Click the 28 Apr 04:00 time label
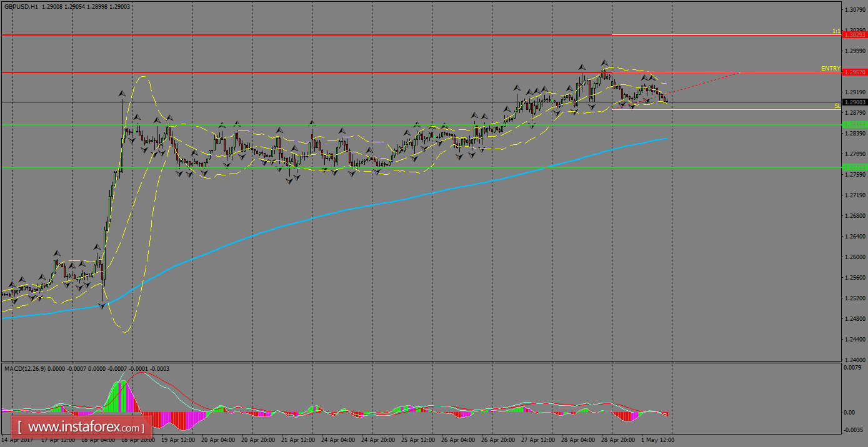The height and width of the screenshot is (447, 868). point(578,440)
